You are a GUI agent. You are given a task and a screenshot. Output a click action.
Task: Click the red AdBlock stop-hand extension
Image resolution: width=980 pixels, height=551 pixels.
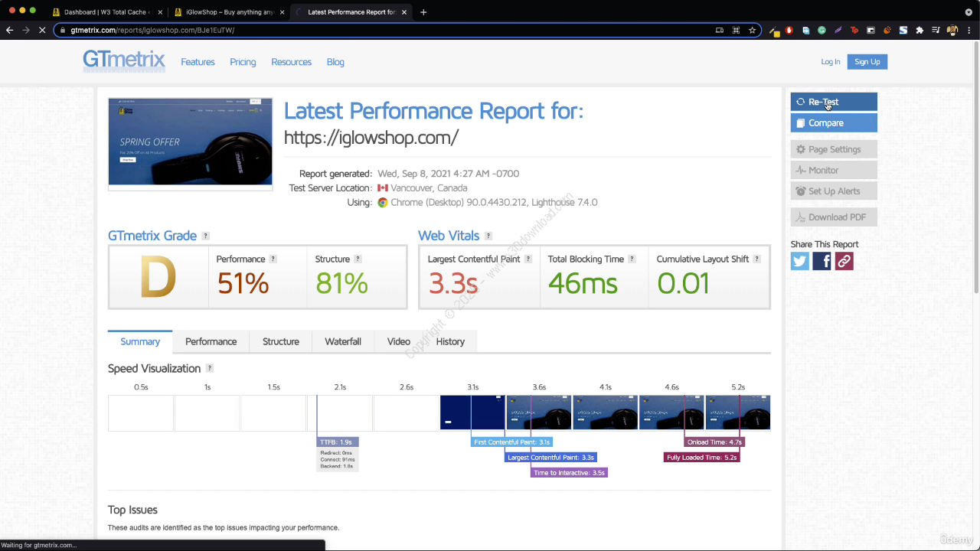point(789,31)
